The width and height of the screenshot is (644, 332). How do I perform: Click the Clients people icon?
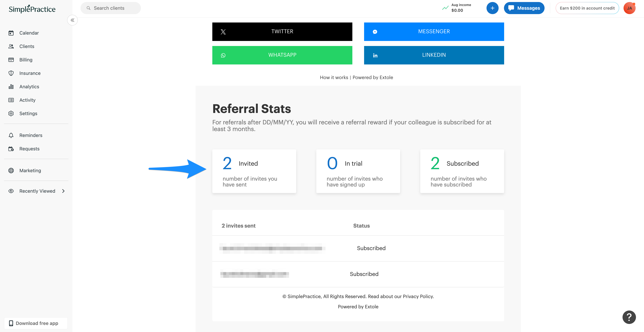(11, 46)
